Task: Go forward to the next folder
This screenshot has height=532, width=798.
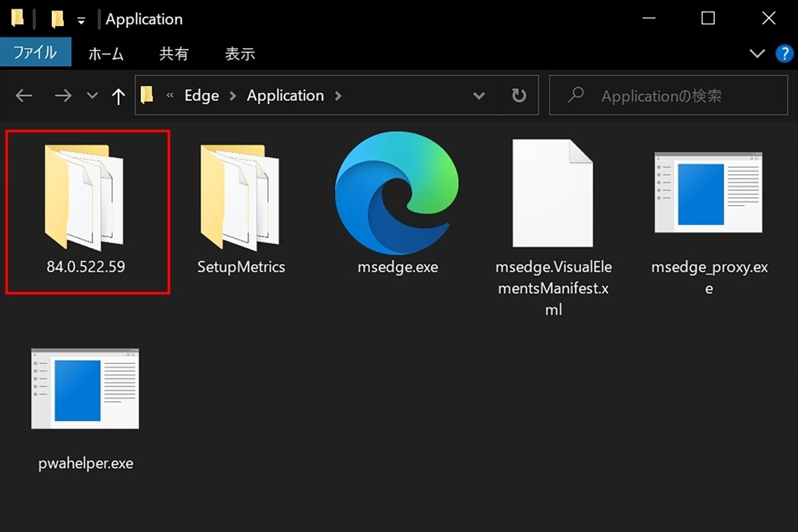Action: point(63,96)
